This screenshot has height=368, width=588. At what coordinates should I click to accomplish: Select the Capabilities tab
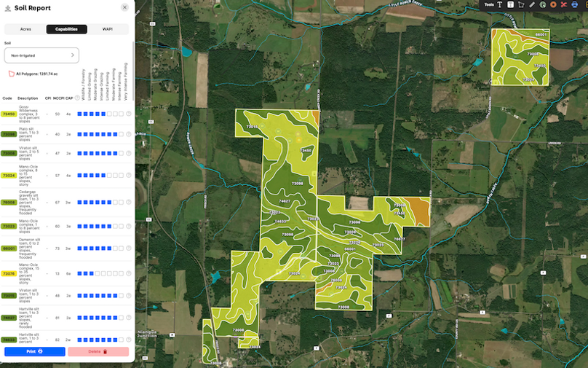click(x=66, y=29)
